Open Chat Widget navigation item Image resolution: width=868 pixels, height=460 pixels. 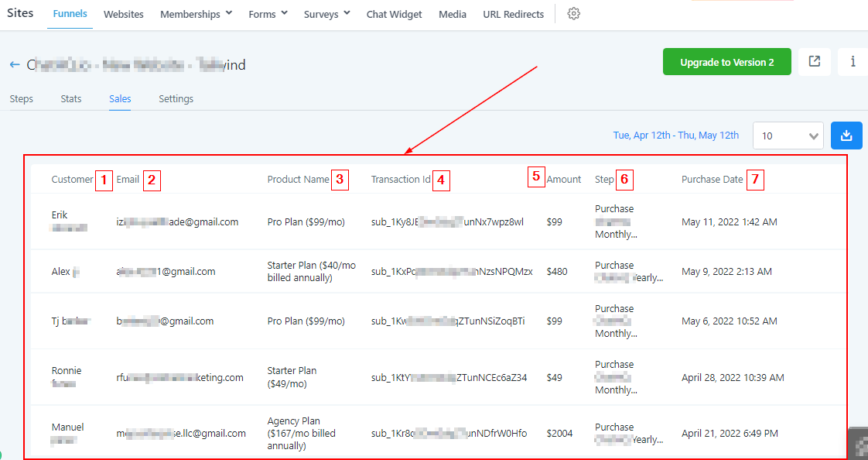click(394, 14)
